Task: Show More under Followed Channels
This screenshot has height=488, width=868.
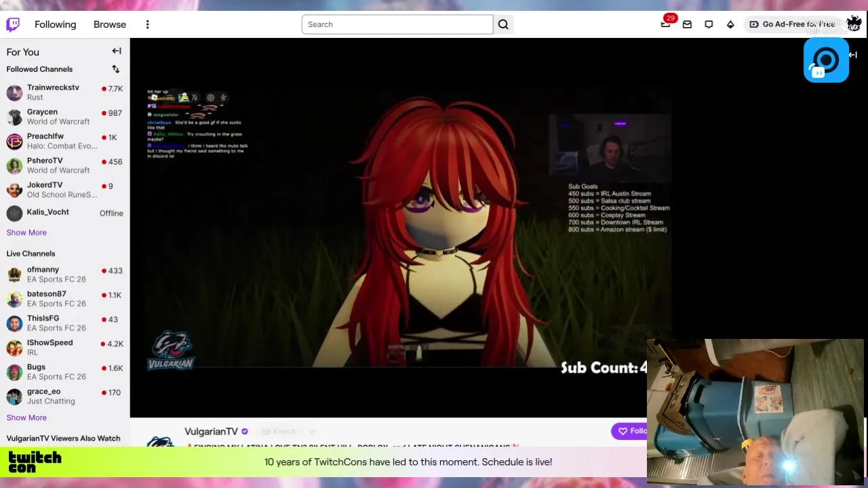Action: pyautogui.click(x=26, y=232)
